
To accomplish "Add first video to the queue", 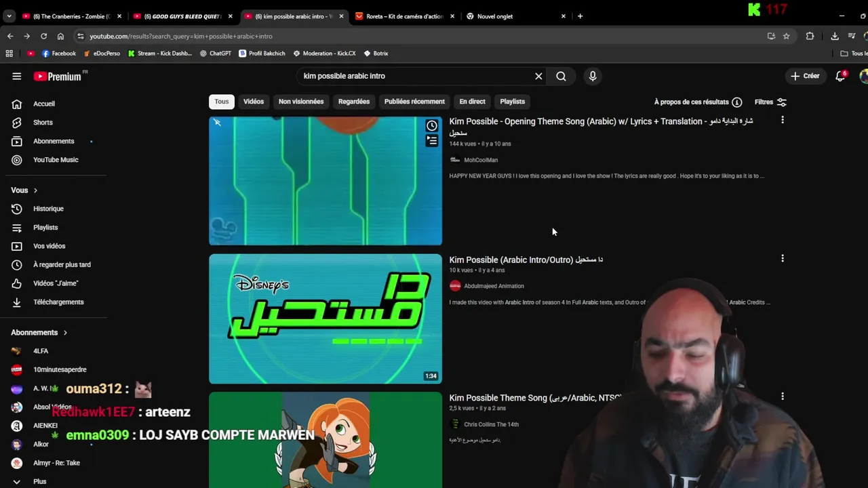I will (x=432, y=141).
